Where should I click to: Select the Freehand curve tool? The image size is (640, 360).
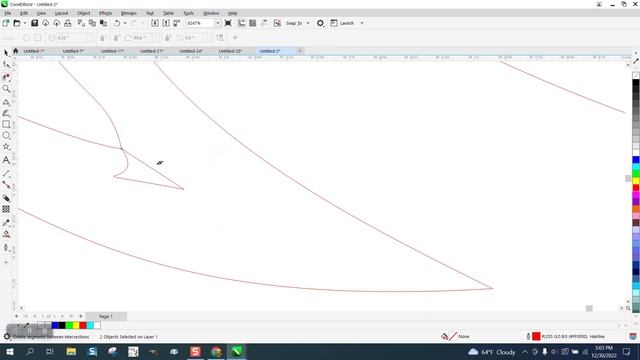(x=6, y=102)
